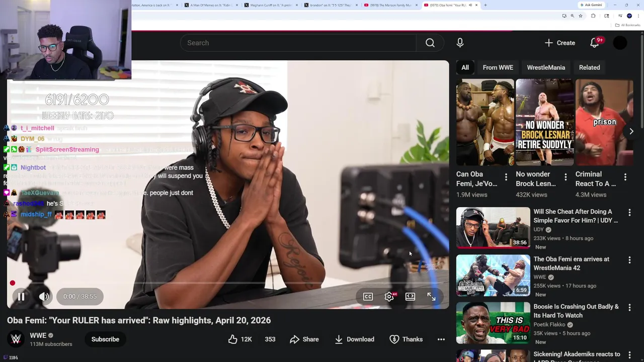Download the video
Image resolution: width=644 pixels, height=362 pixels.
354,339
